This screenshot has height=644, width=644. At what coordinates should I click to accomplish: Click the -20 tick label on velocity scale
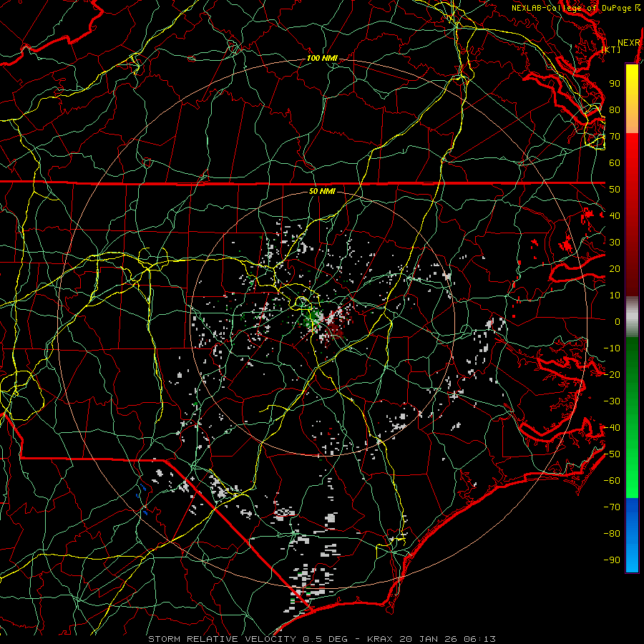tap(612, 375)
